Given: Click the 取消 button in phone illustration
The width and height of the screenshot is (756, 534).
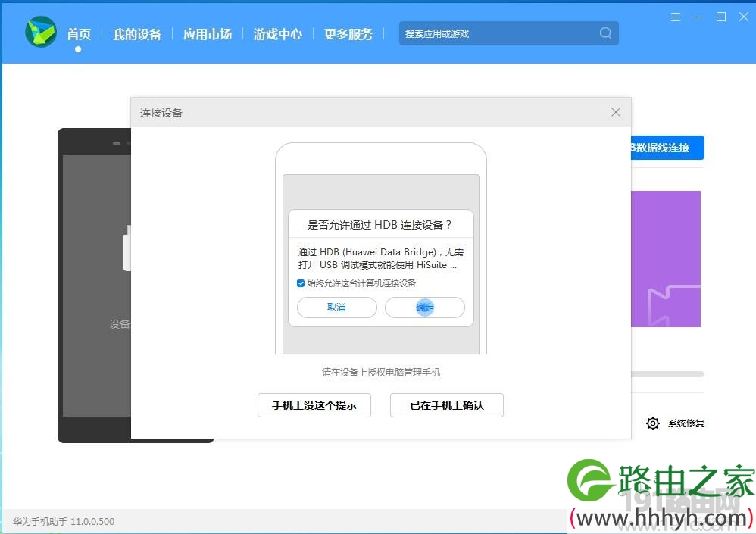Looking at the screenshot, I should pos(336,308).
